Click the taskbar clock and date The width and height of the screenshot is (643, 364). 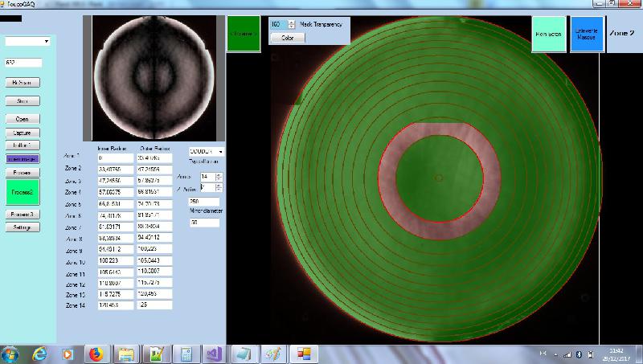pos(616,354)
